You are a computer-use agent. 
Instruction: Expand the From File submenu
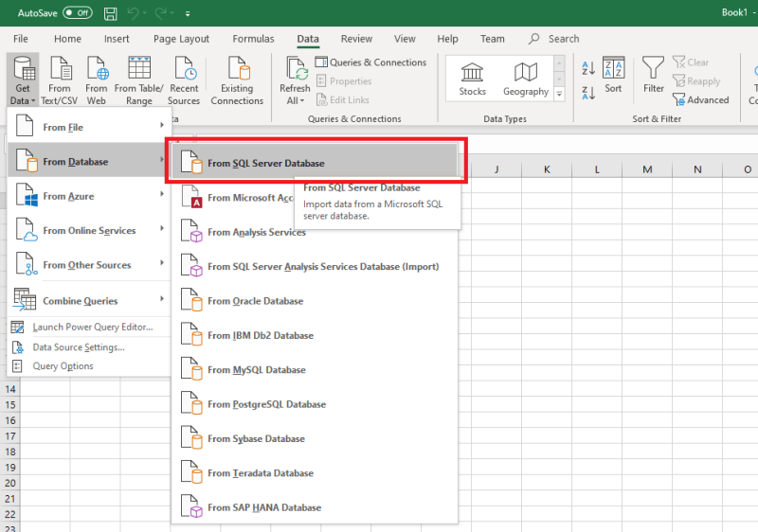89,127
